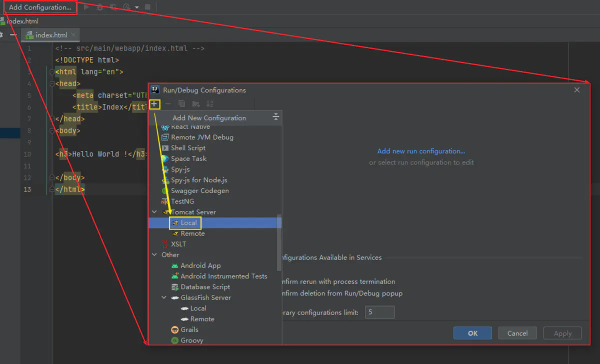The image size is (600, 364).
Task: Click the TestNG icon in the list
Action: 165,201
